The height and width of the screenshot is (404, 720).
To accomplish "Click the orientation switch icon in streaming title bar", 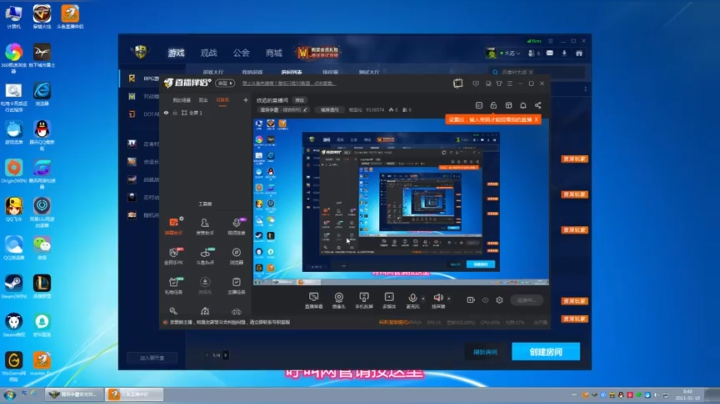I will (458, 83).
